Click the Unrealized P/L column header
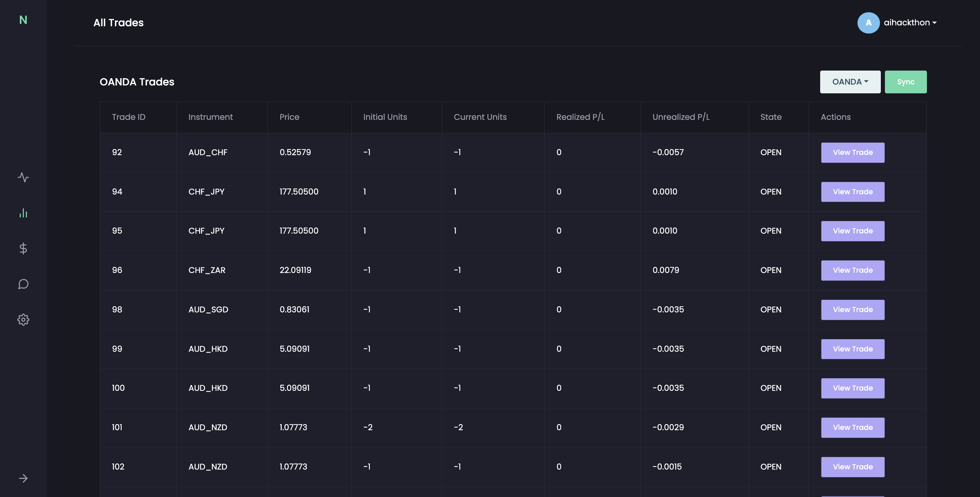The height and width of the screenshot is (497, 980). click(680, 117)
